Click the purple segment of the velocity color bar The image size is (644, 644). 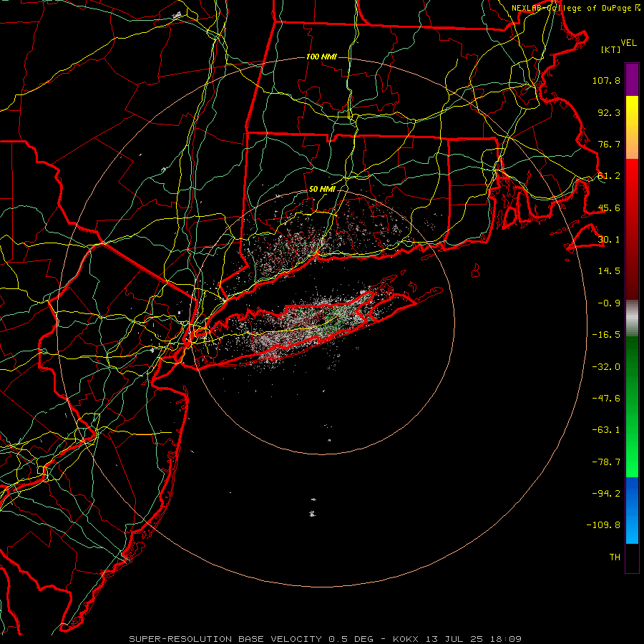tap(632, 79)
